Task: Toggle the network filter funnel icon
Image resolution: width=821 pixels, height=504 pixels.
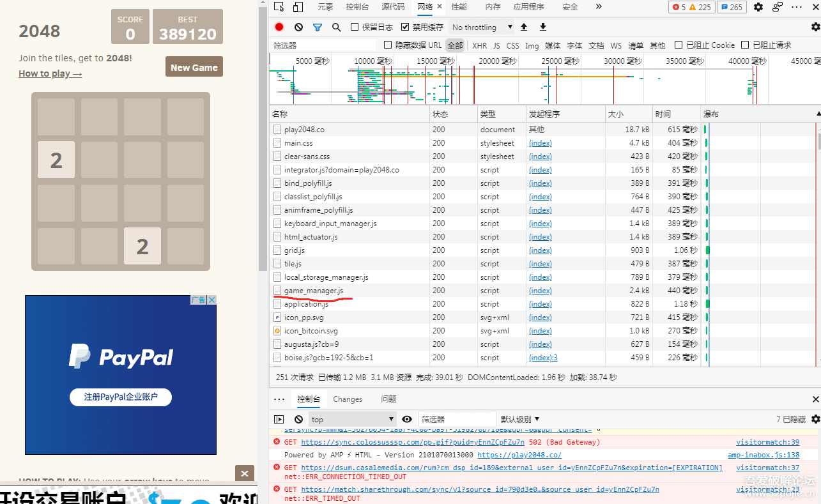Action: [318, 27]
